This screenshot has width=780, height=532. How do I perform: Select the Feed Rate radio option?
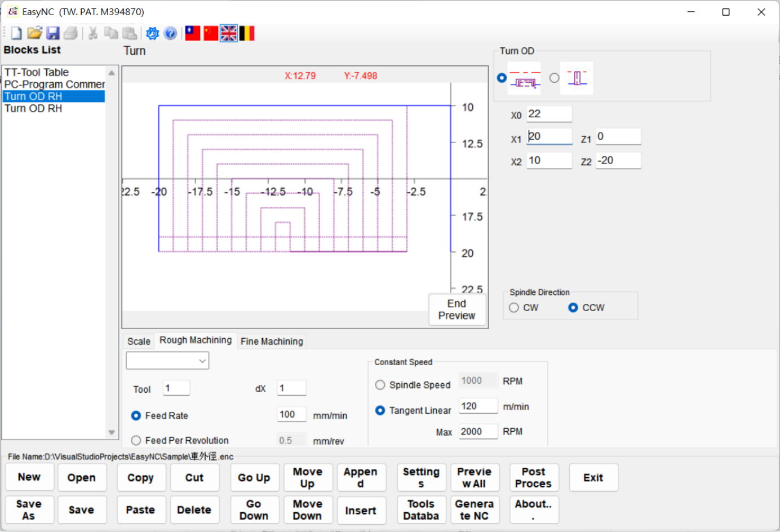click(x=136, y=415)
